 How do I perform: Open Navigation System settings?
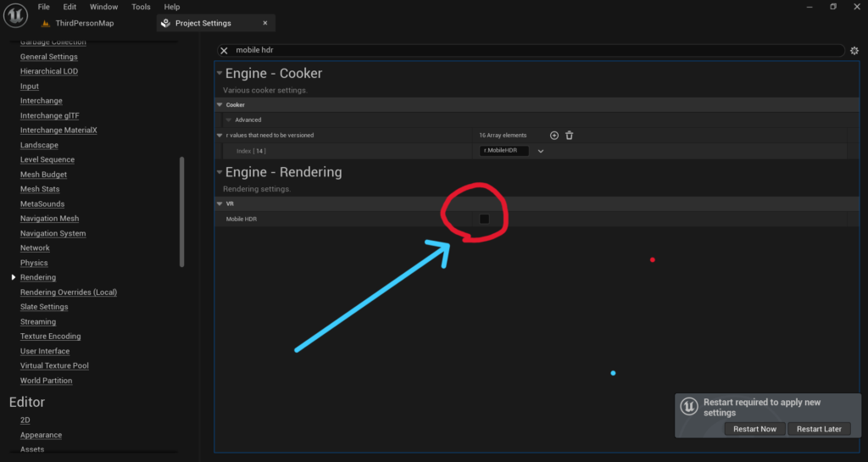tap(53, 233)
